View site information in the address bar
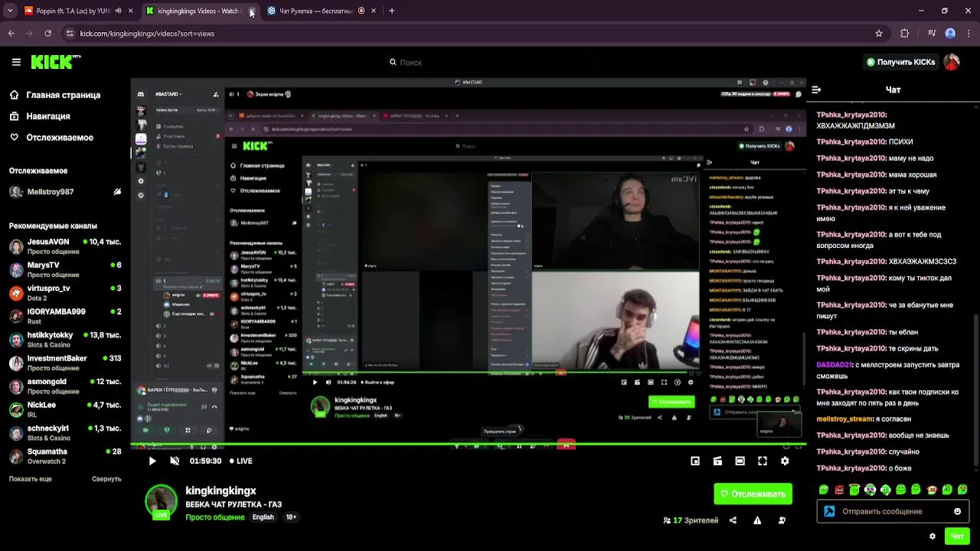This screenshot has height=551, width=980. pyautogui.click(x=70, y=34)
